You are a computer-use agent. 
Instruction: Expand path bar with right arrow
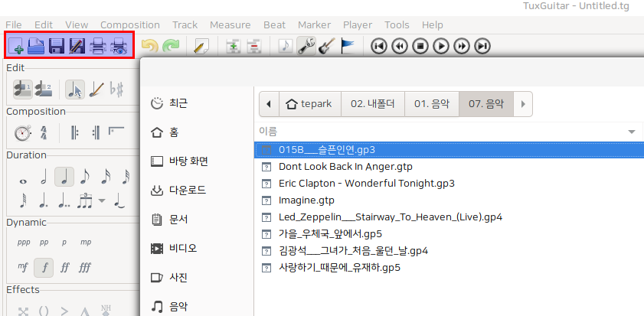[x=523, y=103]
